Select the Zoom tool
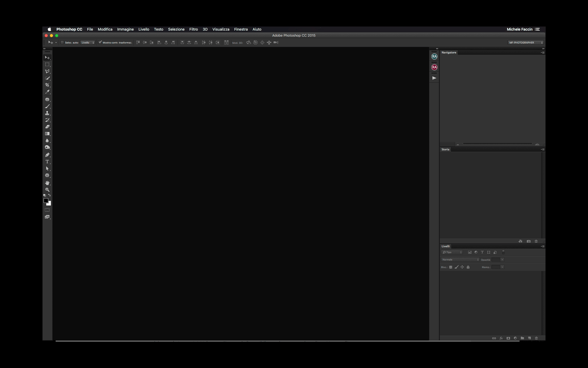Image resolution: width=588 pixels, height=368 pixels. 47,190
